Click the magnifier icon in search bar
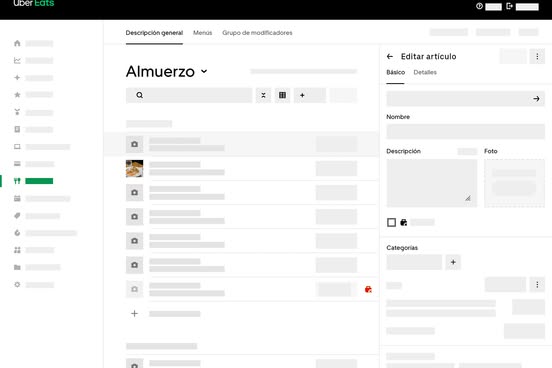Viewport: 552px width, 368px height. click(139, 95)
